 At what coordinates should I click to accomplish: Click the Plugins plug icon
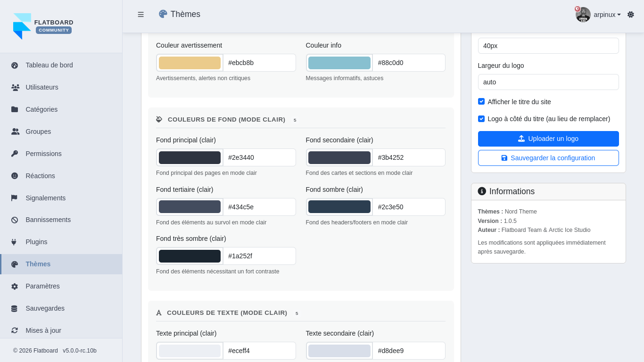point(14,242)
